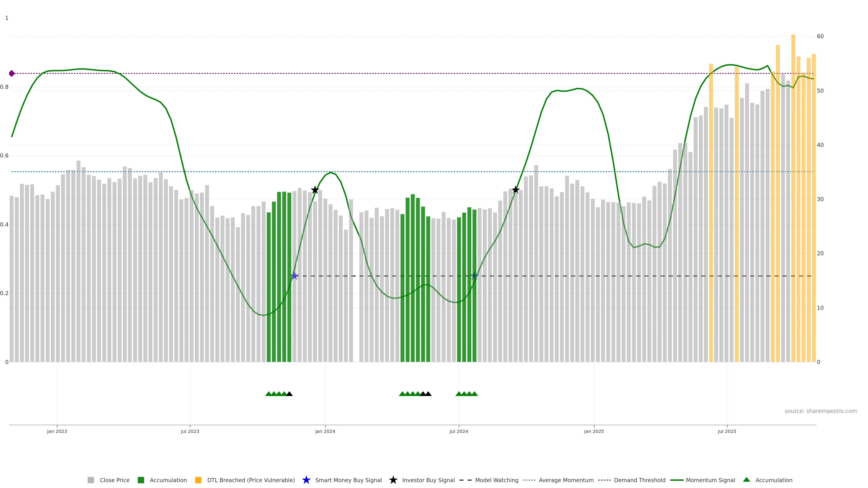Click the Jan 2024 x-axis label
The width and height of the screenshot is (868, 488).
(x=325, y=432)
